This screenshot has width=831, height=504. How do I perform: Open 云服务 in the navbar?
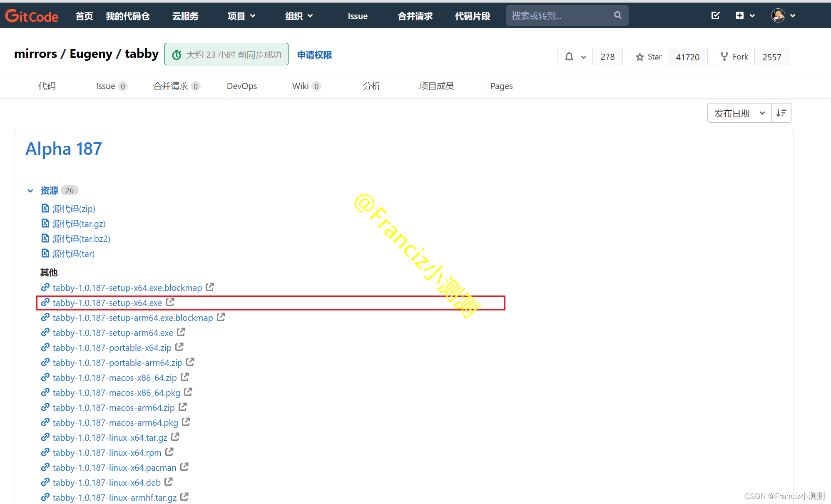click(185, 16)
